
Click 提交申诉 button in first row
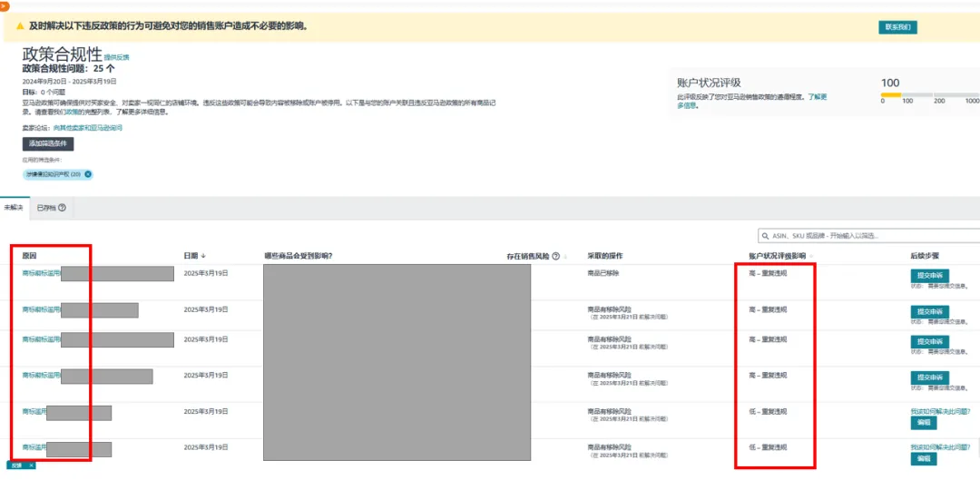pos(929,276)
